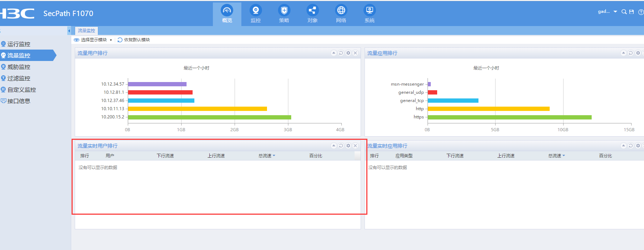
Task: Expand the gad... user account dropdown
Action: 607,12
